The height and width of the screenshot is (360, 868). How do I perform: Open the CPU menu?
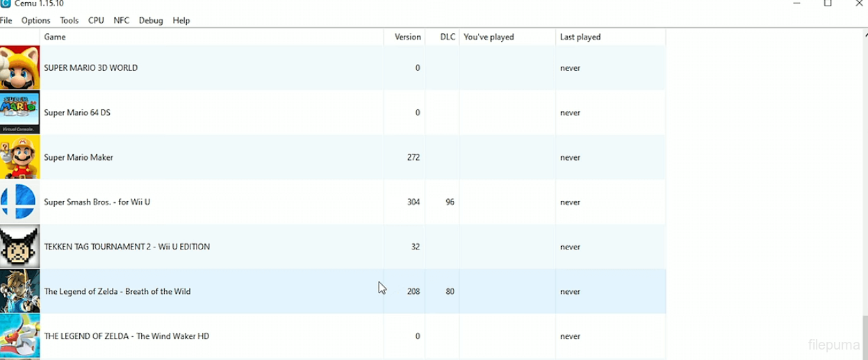[x=96, y=20]
